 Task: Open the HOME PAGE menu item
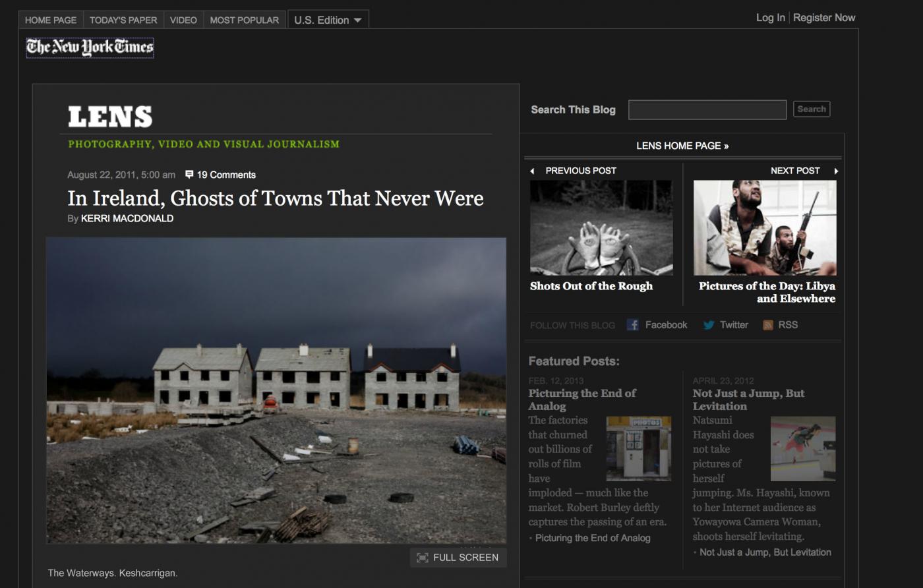(51, 20)
